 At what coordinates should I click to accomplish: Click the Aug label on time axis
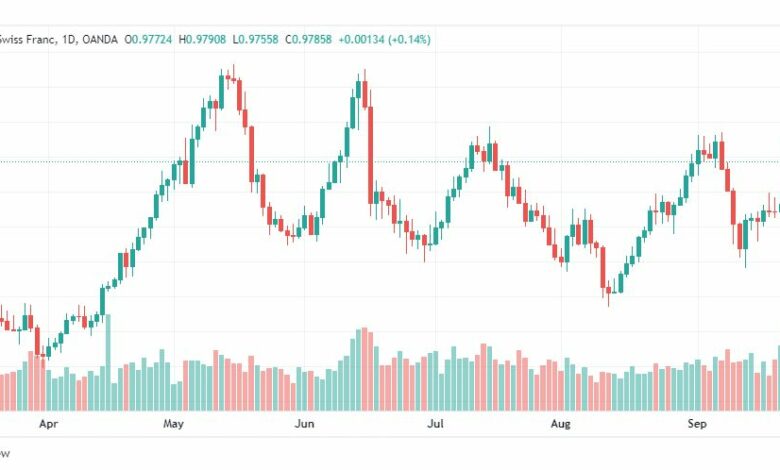pyautogui.click(x=561, y=424)
